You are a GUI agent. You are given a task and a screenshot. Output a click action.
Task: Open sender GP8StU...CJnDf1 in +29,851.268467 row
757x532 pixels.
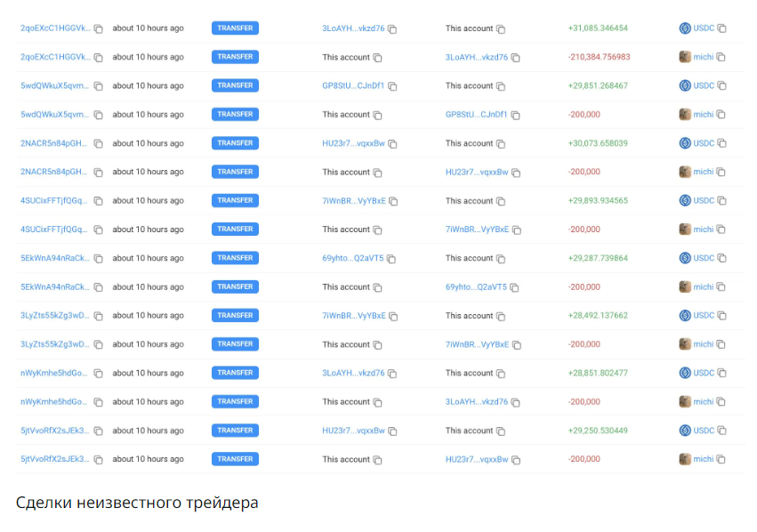click(353, 85)
